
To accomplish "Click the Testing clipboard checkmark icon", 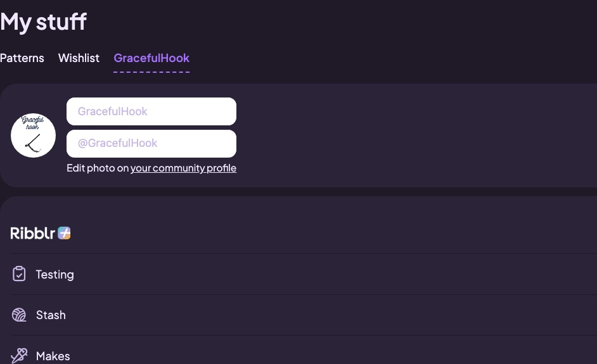I will (19, 274).
